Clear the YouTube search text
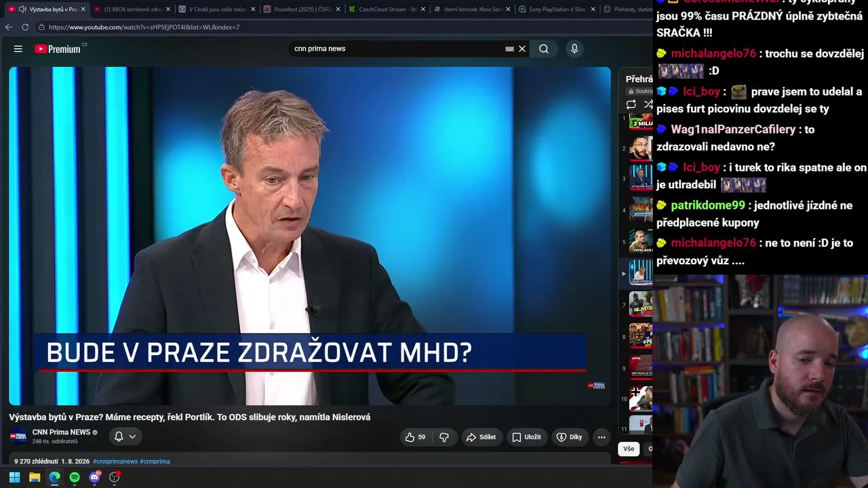The height and width of the screenshot is (488, 868). pos(522,49)
